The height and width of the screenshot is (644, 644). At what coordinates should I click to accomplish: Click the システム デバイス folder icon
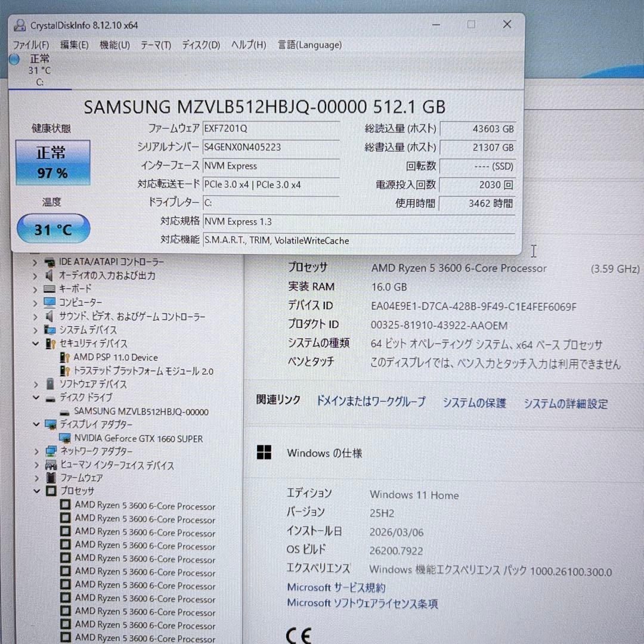[x=49, y=330]
